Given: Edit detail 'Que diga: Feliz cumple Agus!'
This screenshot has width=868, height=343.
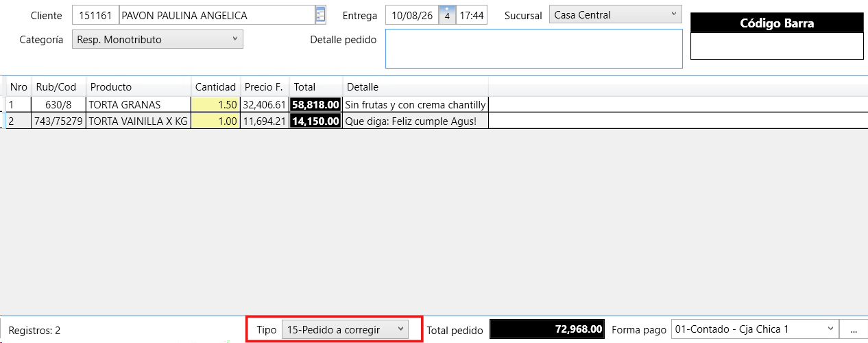Looking at the screenshot, I should 415,121.
